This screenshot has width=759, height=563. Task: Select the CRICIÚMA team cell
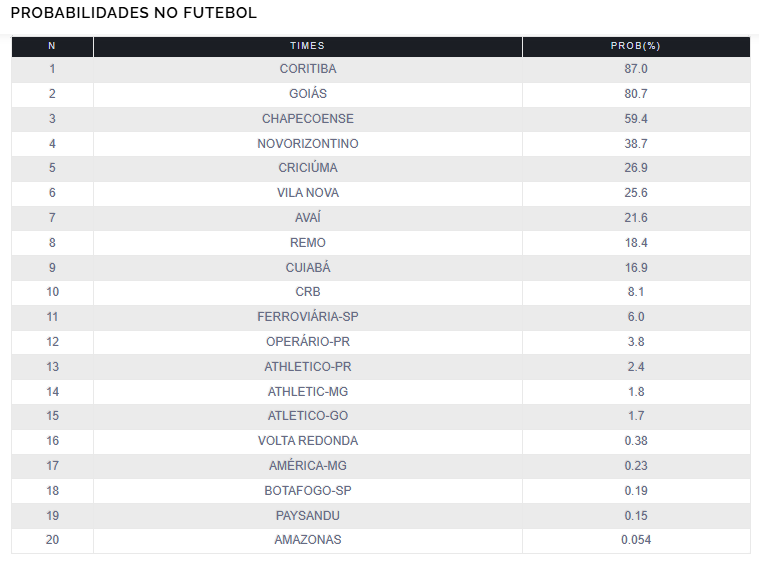click(x=308, y=168)
